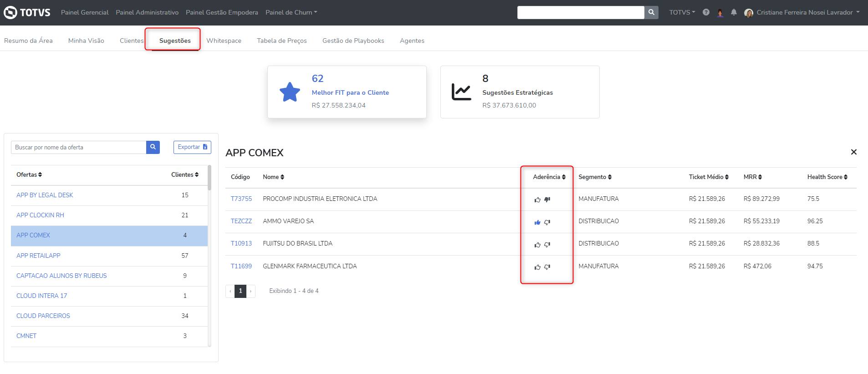Expand the Painel de Churn dropdown
The image size is (868, 374).
click(x=291, y=12)
